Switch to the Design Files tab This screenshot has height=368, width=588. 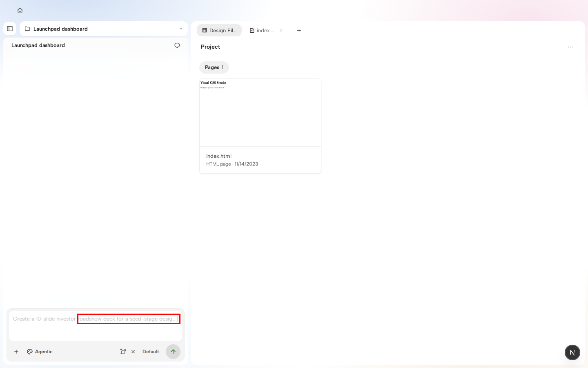tap(219, 30)
